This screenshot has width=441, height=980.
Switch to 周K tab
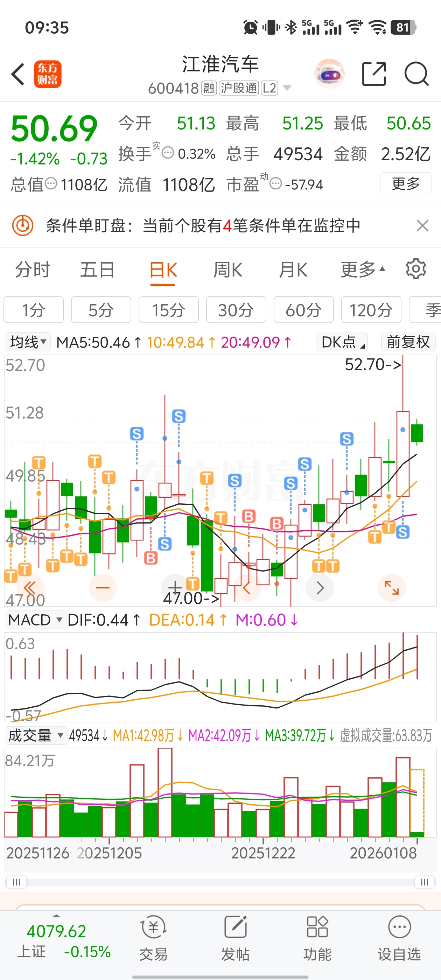coord(228,270)
